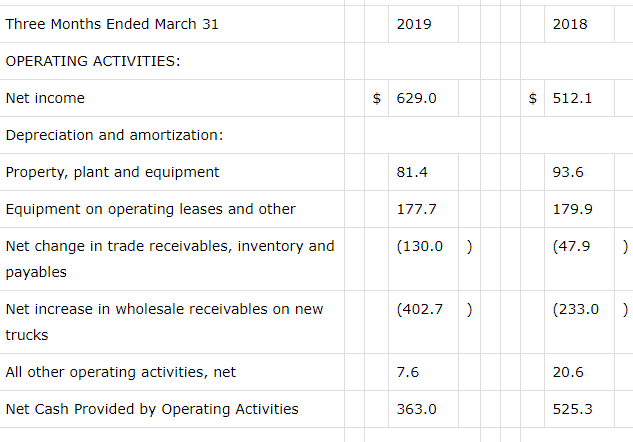
Task: Select the 2019 column header
Action: [414, 24]
